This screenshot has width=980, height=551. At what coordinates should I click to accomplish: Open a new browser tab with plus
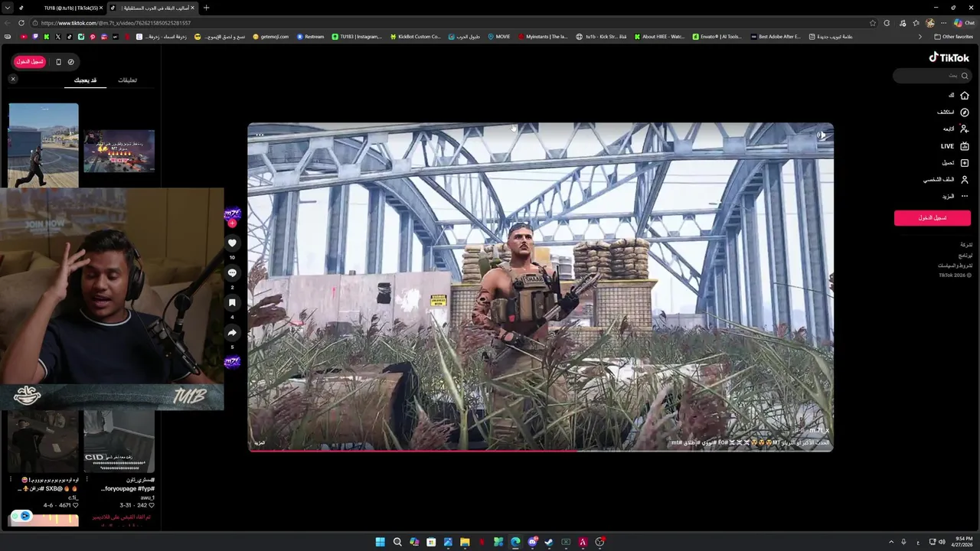point(206,8)
